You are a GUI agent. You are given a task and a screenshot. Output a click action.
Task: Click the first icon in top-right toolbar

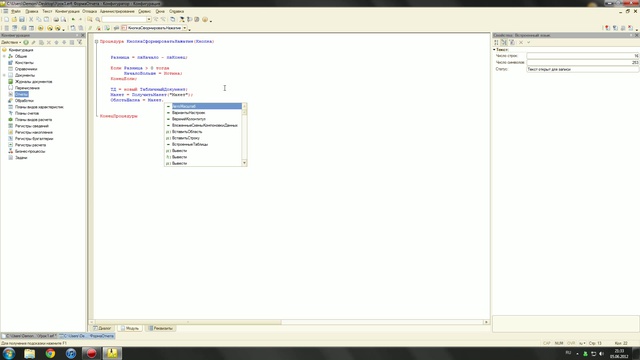click(607, 28)
